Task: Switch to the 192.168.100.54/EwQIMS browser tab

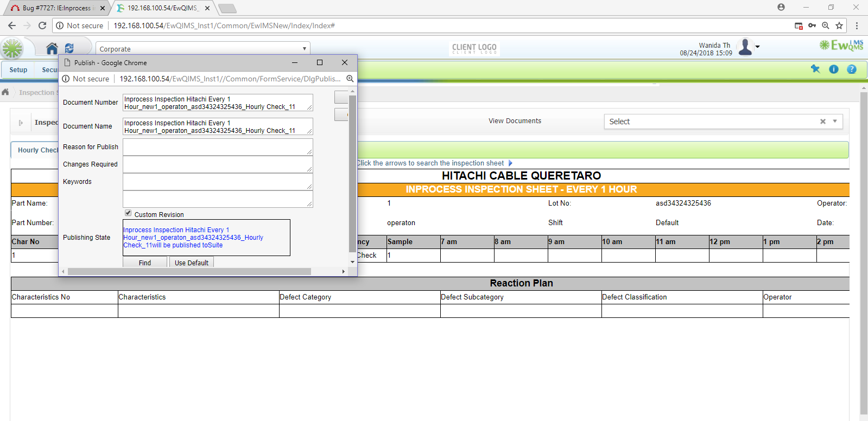Action: point(162,8)
